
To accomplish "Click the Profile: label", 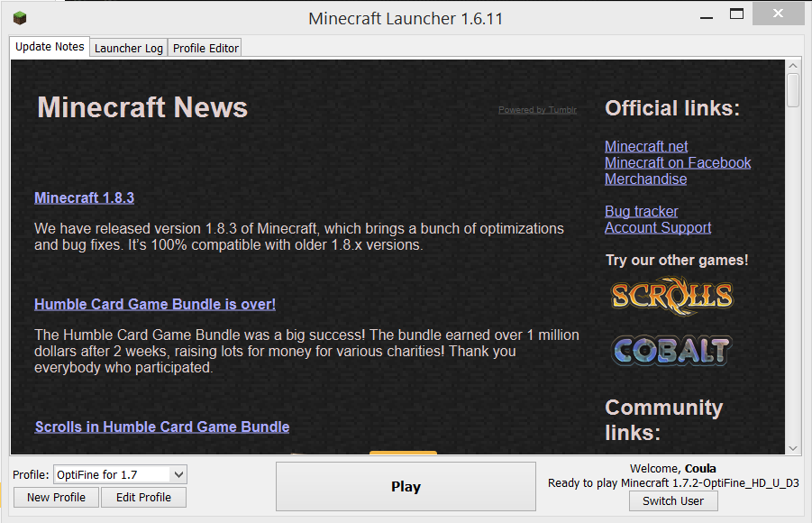I will click(31, 475).
